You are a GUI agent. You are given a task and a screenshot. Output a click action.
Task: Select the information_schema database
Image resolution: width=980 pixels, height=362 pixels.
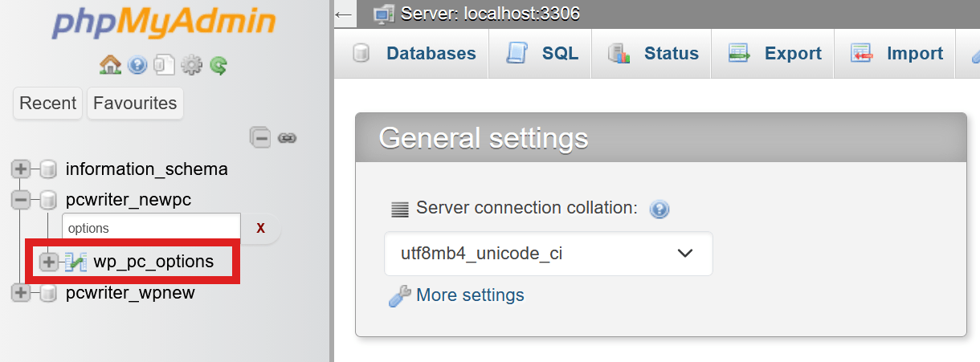point(147,169)
